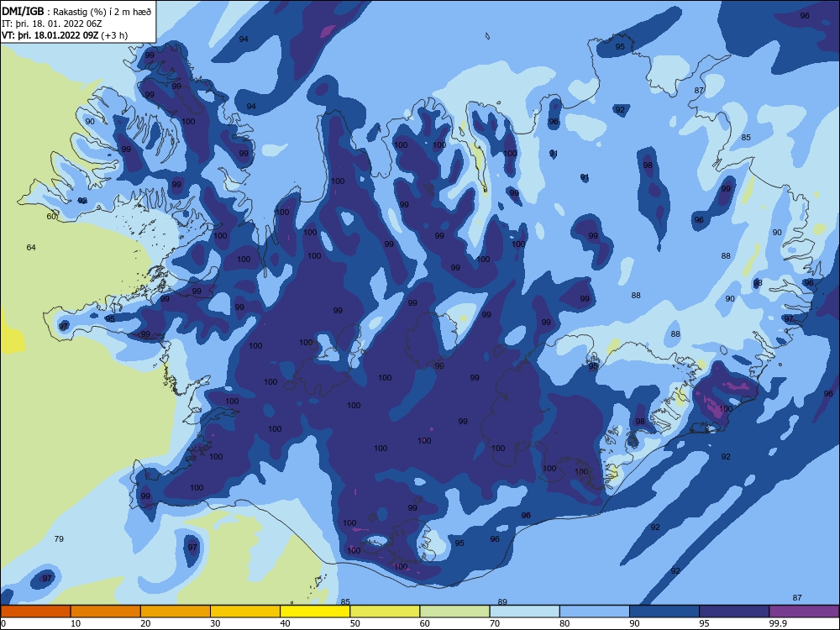
Task: Click the "64" humidity value over the sea
Action: pos(31,247)
